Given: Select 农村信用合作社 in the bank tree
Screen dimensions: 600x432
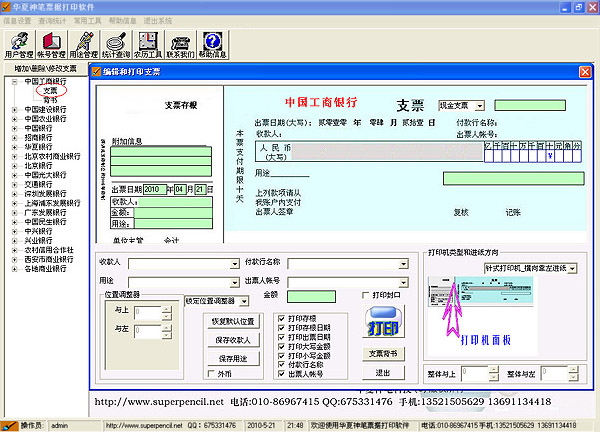Looking at the screenshot, I should [x=49, y=250].
